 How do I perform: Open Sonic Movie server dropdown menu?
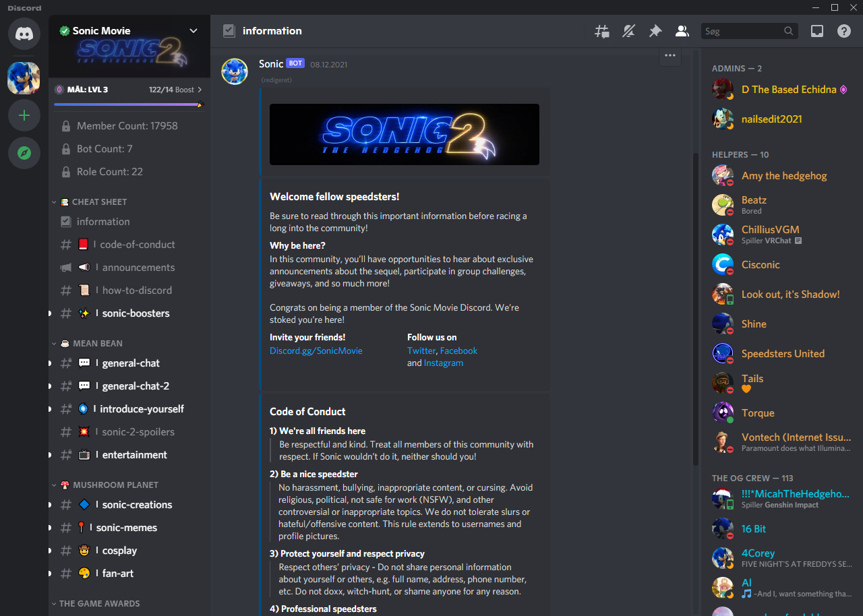click(x=194, y=31)
